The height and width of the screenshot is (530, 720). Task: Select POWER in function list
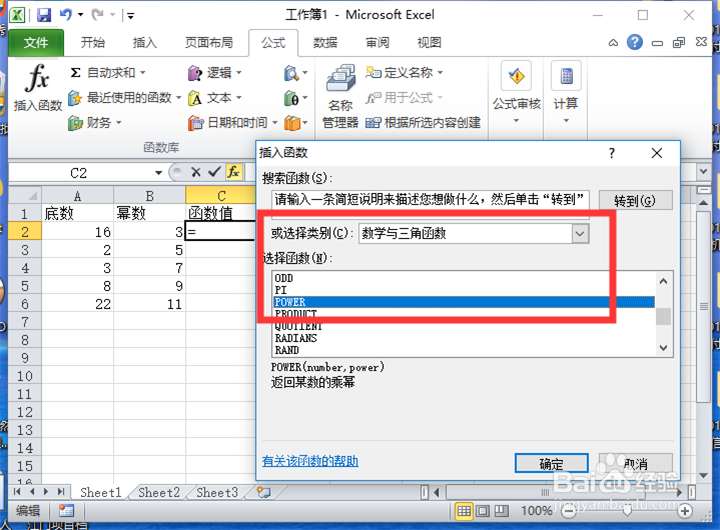pos(464,302)
